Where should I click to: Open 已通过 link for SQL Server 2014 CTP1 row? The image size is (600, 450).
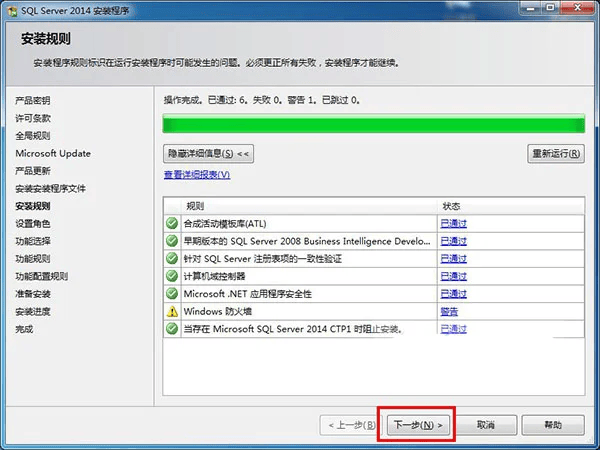453,329
